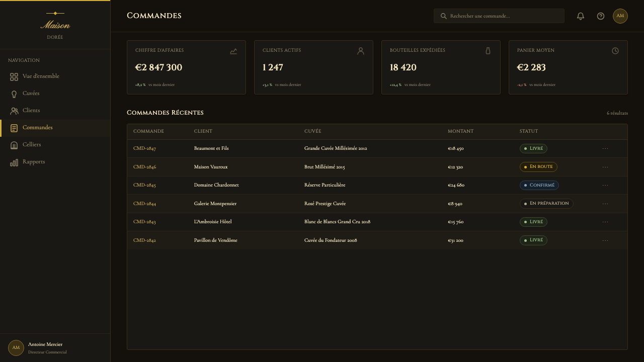Screen dimensions: 644x362
Task: Click client name Maison Vauroux
Action: click(211, 167)
